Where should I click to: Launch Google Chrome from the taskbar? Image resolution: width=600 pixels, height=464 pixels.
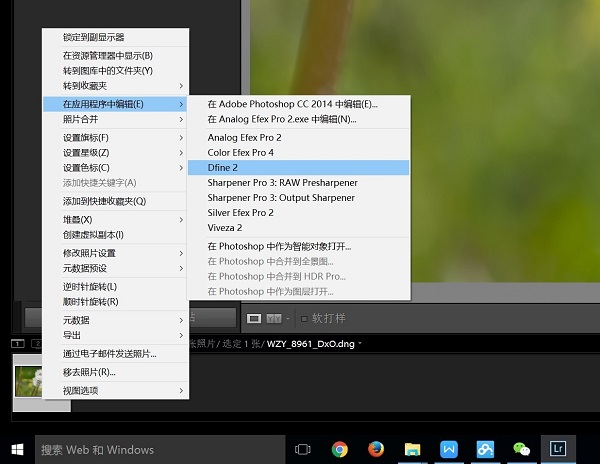[339, 449]
